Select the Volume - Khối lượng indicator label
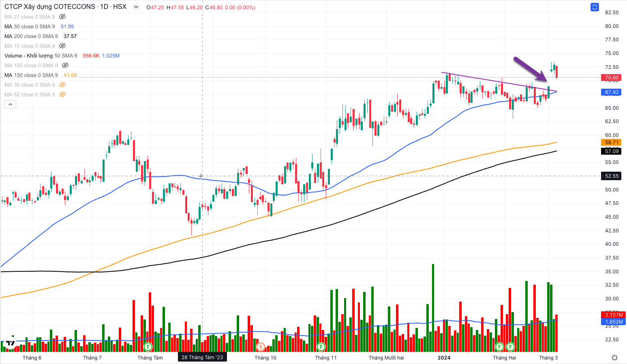The height and width of the screenshot is (364, 627). (41, 56)
